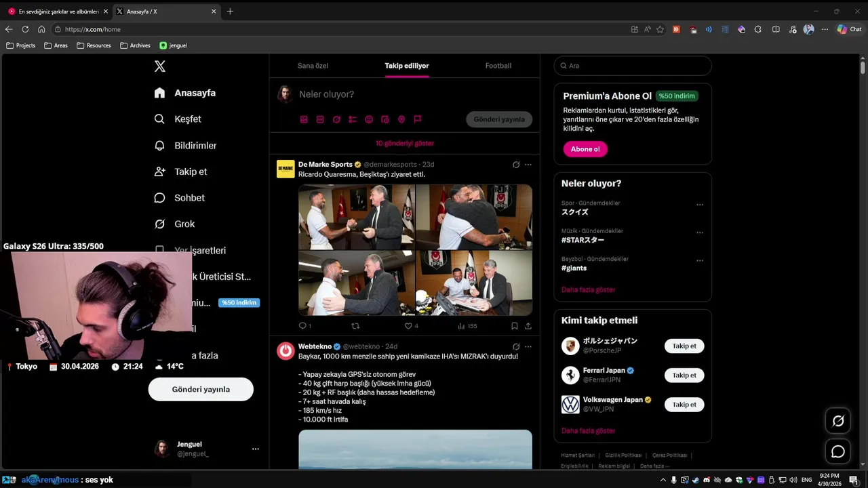Screen dimensions: 868x488
Task: Show more follow suggestions link
Action: pyautogui.click(x=589, y=431)
